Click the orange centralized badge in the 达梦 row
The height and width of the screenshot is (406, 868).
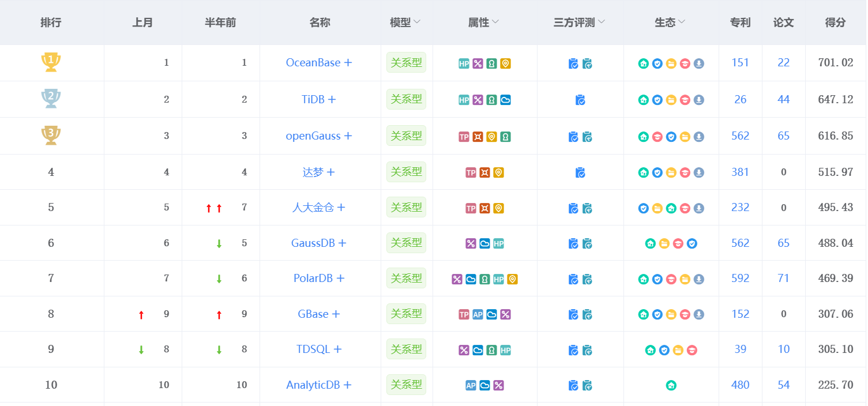click(x=484, y=172)
